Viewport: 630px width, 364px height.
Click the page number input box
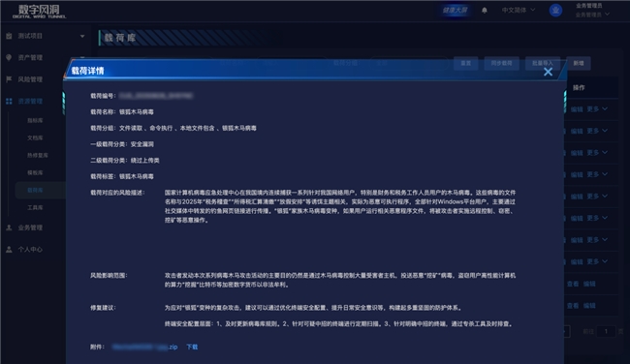click(606, 331)
